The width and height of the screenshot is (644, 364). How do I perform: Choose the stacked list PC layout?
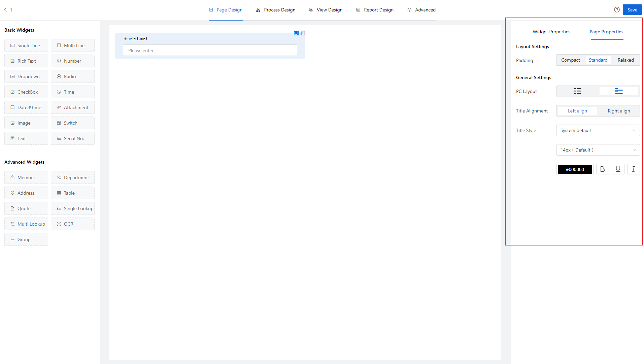point(577,91)
